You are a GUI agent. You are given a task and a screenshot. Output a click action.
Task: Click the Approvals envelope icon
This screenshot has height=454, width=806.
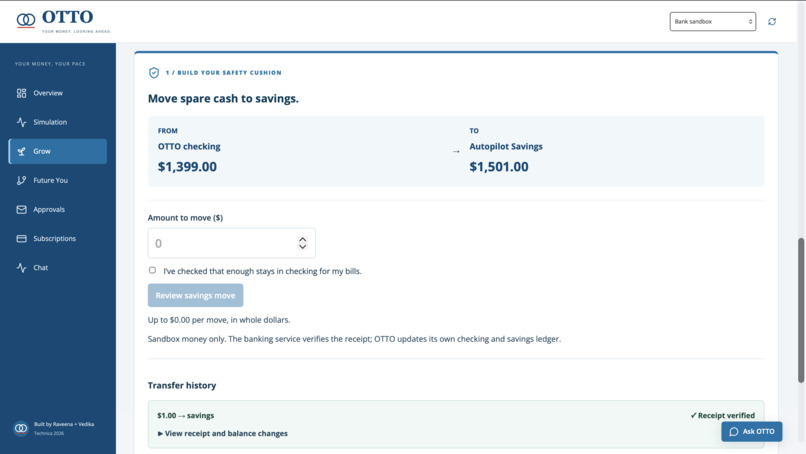click(x=21, y=209)
